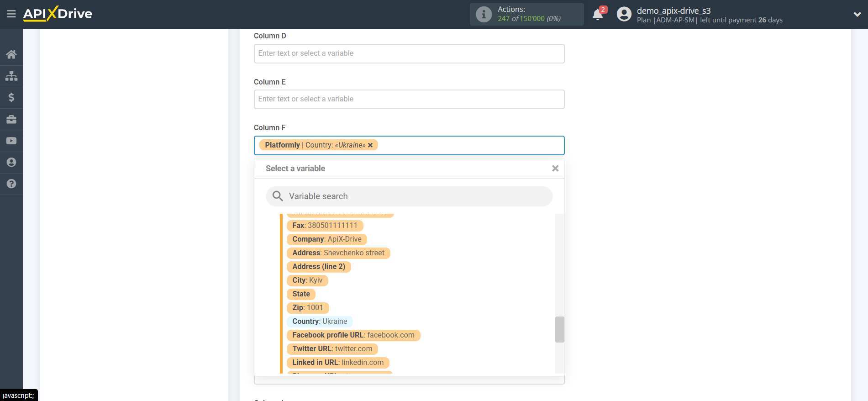Select the Address: Shevchenko street variable

pyautogui.click(x=338, y=253)
